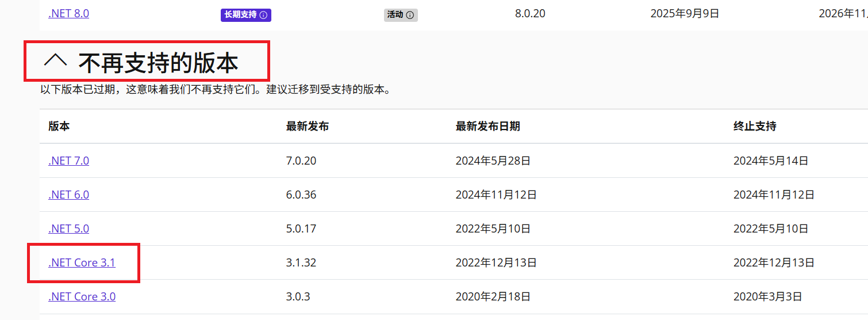Click the 终止支持 column header

click(x=755, y=126)
